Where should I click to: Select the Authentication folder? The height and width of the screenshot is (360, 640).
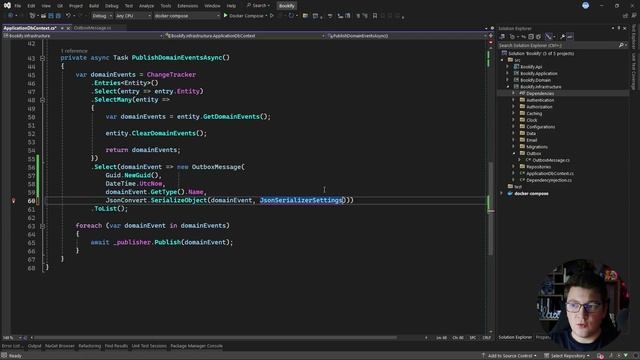(x=540, y=100)
